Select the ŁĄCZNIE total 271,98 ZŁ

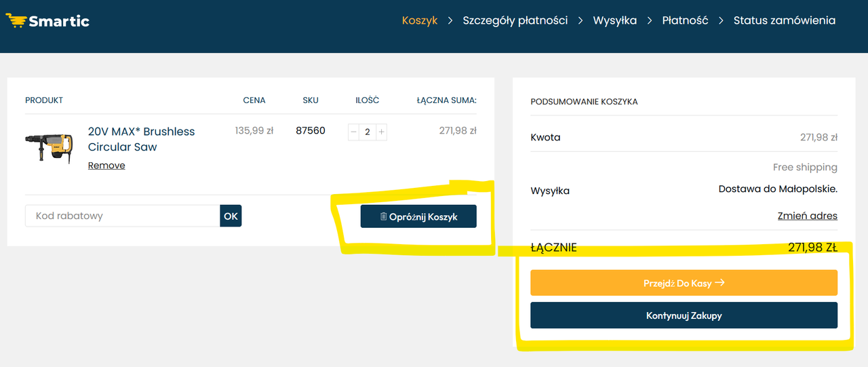(x=812, y=248)
